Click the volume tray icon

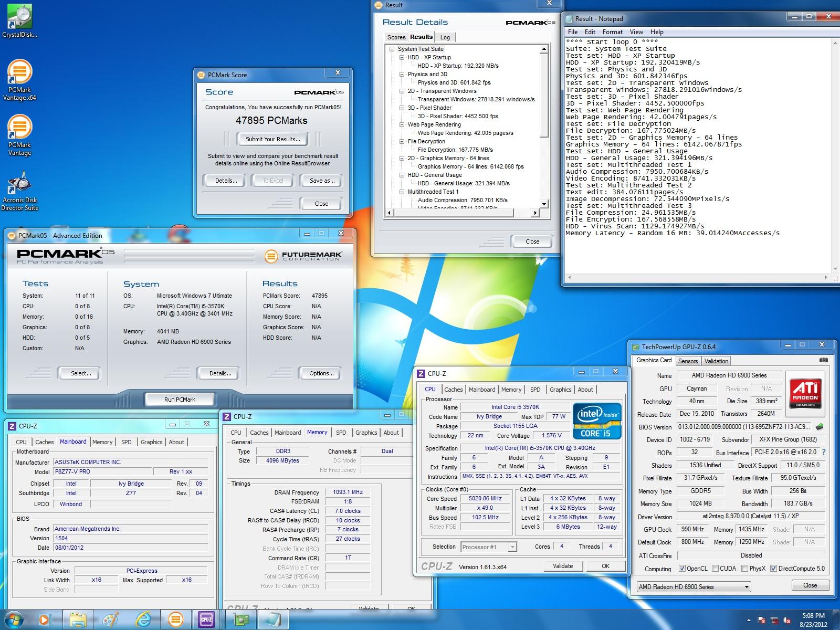[x=787, y=620]
